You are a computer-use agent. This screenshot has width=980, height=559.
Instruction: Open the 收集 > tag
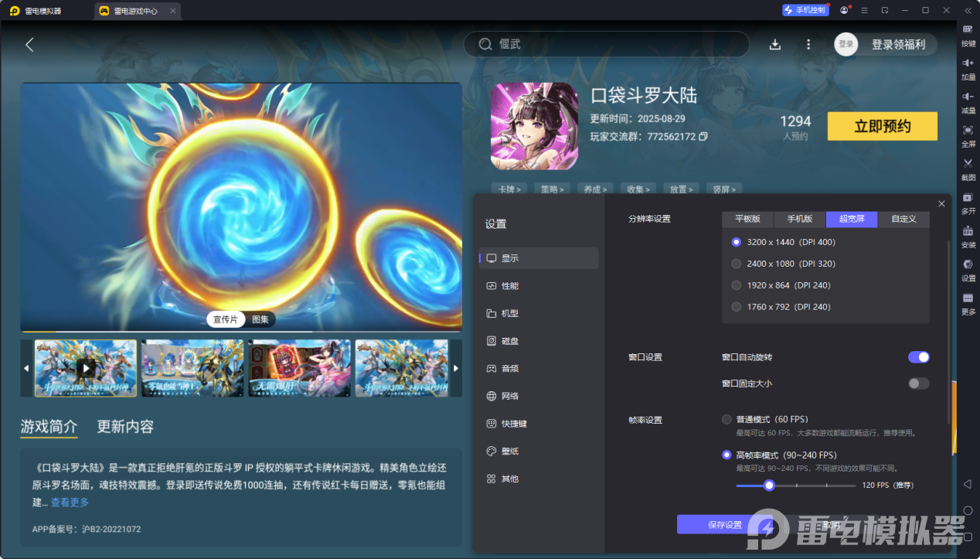[639, 189]
